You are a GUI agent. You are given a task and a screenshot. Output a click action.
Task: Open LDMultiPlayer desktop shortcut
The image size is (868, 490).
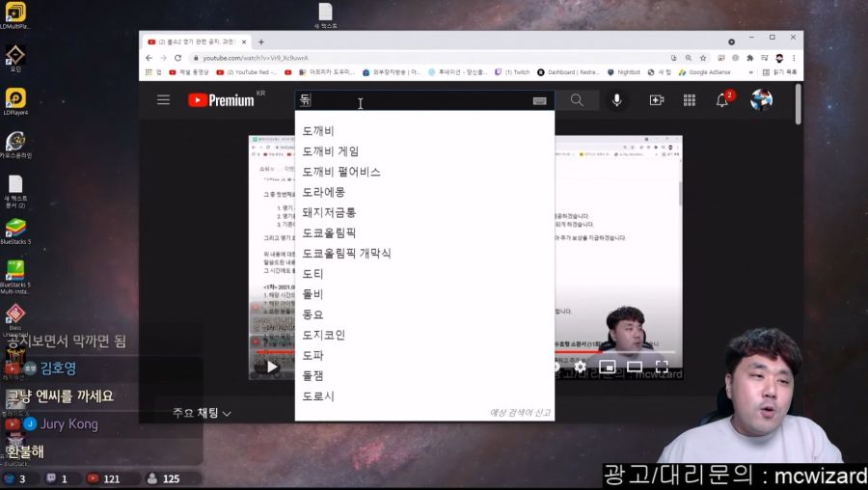[x=14, y=15]
